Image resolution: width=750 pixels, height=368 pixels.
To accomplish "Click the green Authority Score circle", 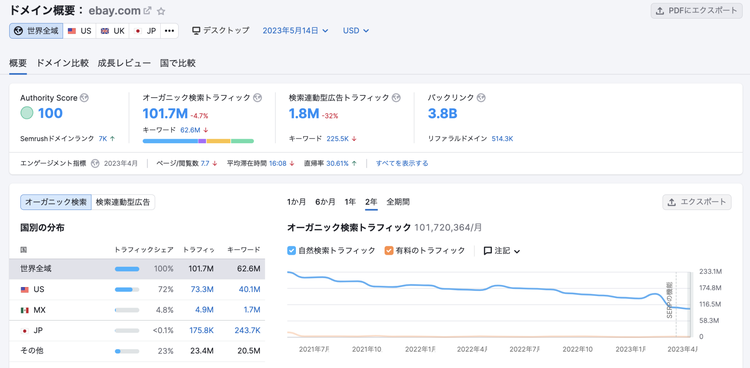I will [x=27, y=113].
